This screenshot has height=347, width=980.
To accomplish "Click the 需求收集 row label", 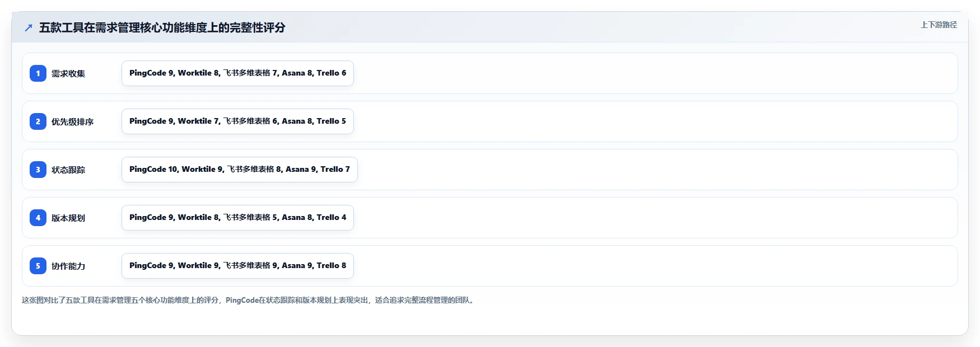I will 68,73.
